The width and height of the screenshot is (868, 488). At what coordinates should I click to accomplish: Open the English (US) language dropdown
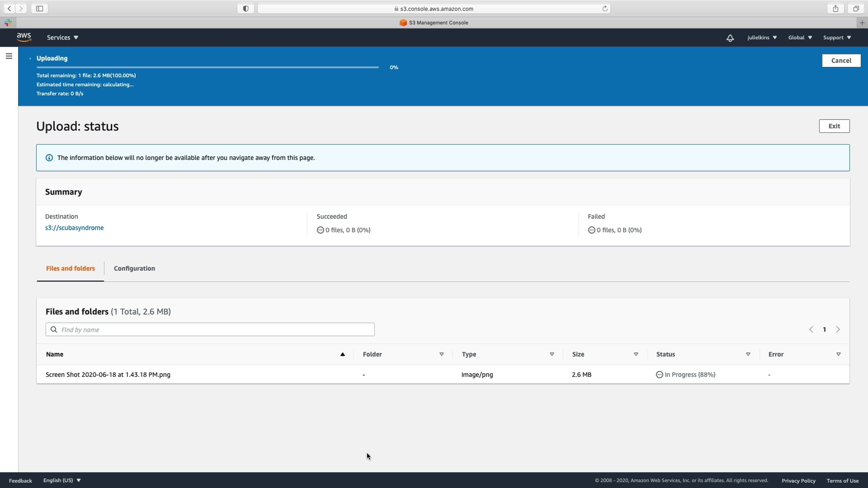[x=62, y=480]
